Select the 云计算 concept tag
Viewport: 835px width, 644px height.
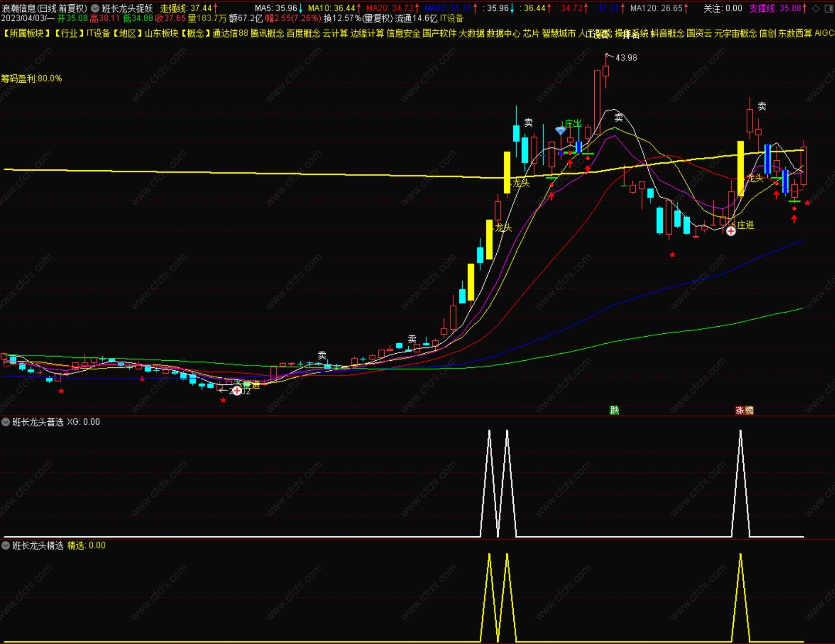335,33
